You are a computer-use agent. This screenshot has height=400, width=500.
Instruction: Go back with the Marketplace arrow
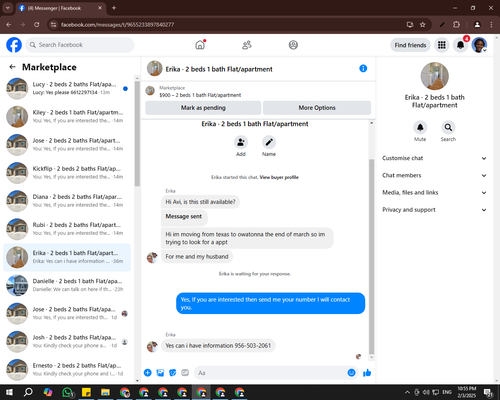click(12, 67)
